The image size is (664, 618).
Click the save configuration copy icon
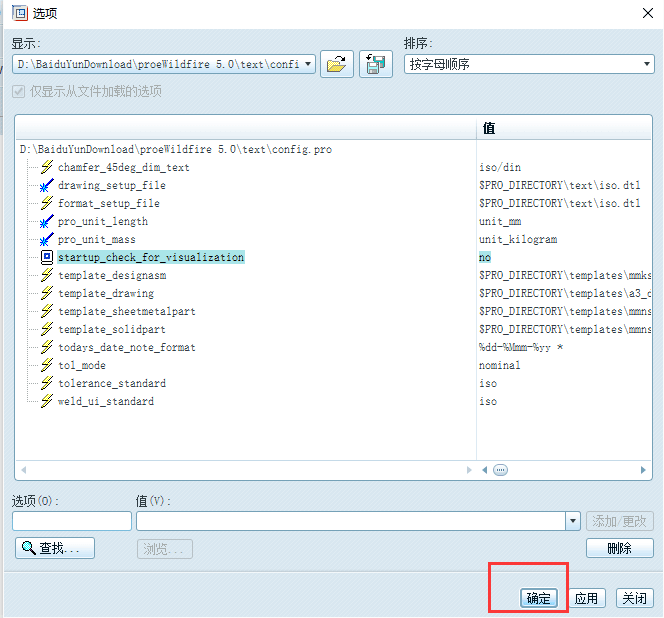coord(375,64)
